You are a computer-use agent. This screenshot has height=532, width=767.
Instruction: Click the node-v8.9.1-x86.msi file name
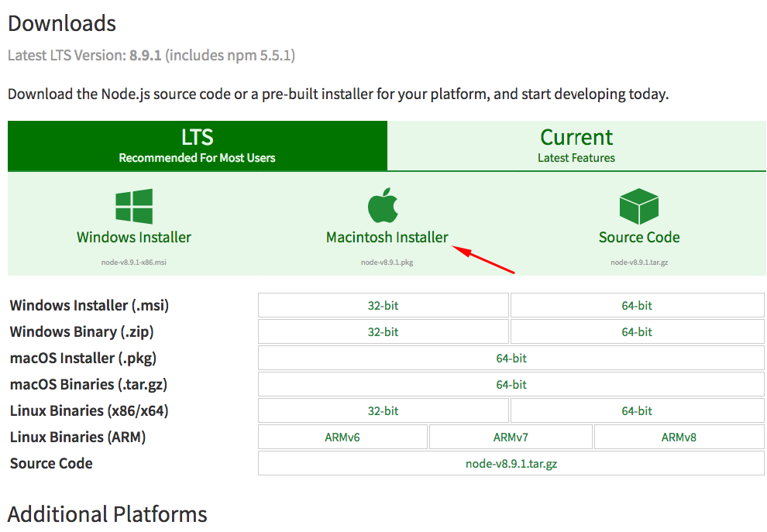133,262
